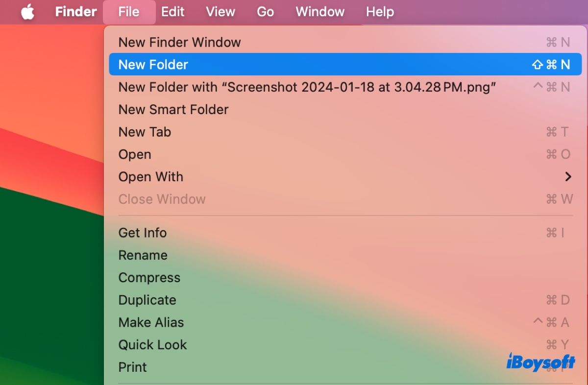Open a New Tab in Finder

tap(145, 132)
